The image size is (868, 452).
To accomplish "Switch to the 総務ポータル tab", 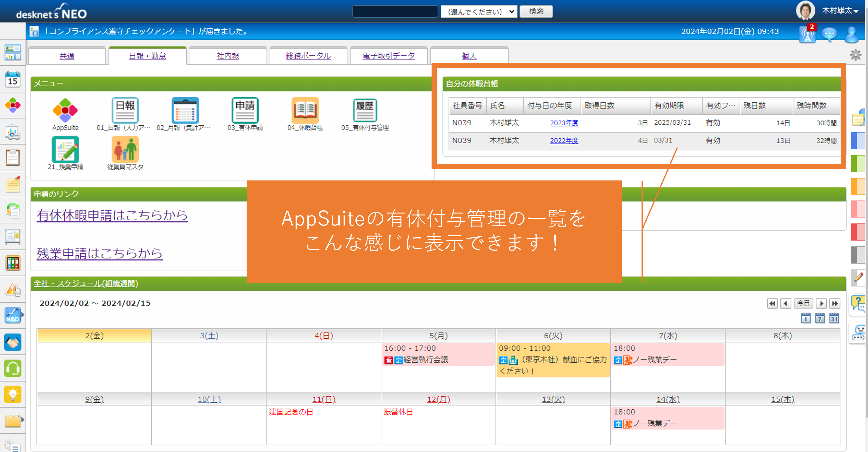I will point(308,56).
